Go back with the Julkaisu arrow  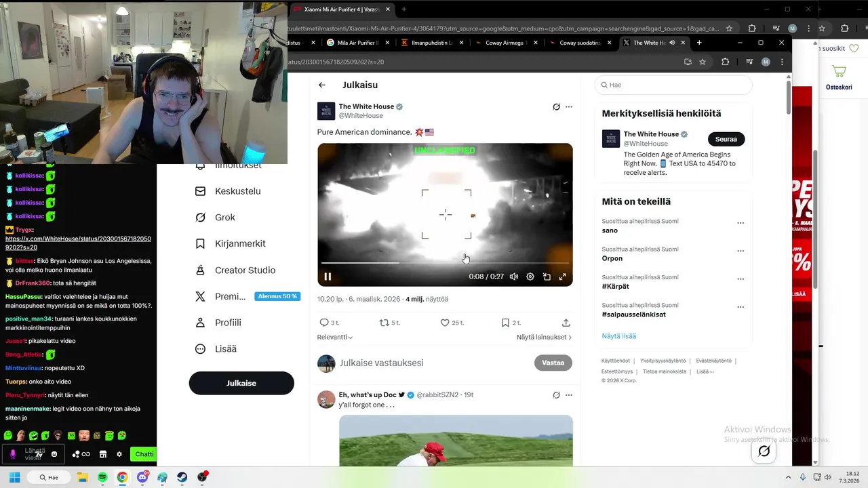[x=322, y=85]
